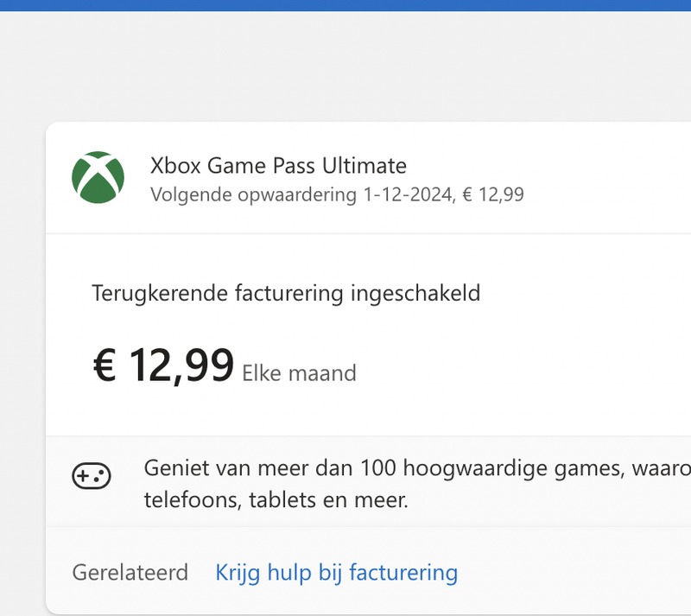This screenshot has width=691, height=616.
Task: Click the small € 12,99 in the subtitle
Action: point(493,194)
